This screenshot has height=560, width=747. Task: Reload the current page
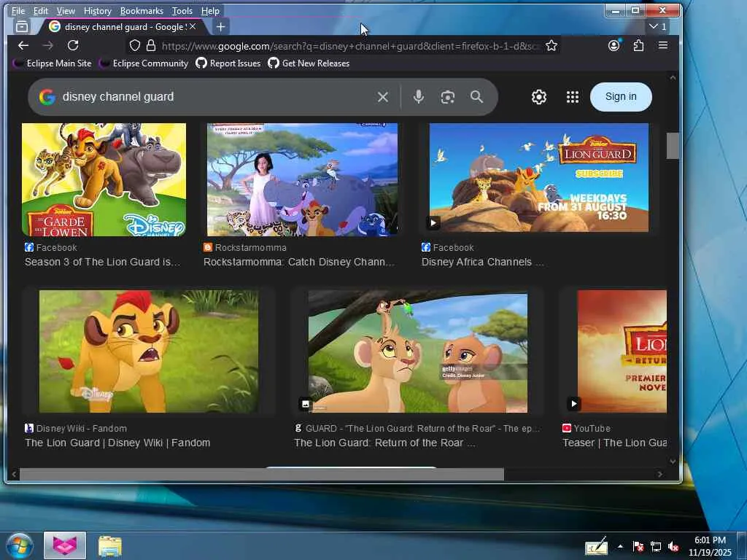coord(73,45)
